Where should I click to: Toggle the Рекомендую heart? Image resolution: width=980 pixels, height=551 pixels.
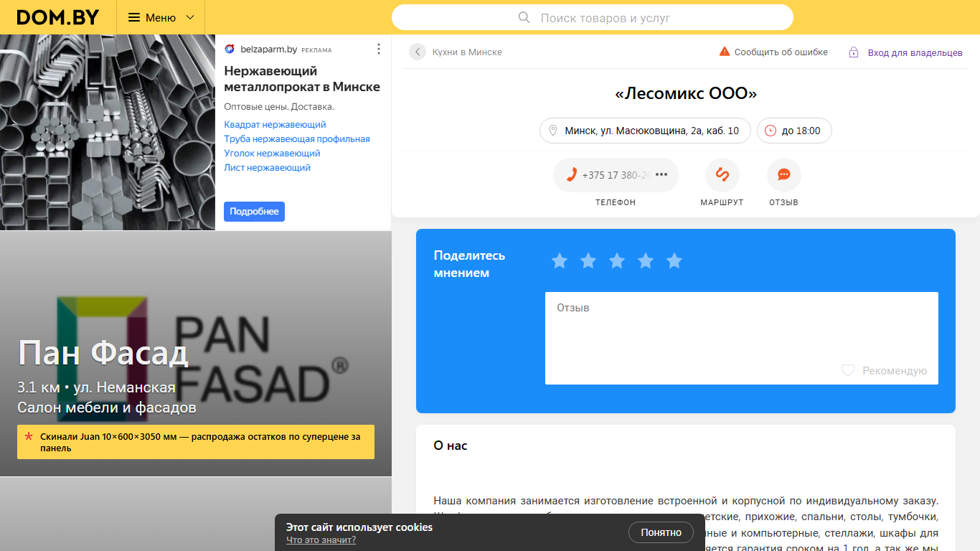pyautogui.click(x=848, y=370)
